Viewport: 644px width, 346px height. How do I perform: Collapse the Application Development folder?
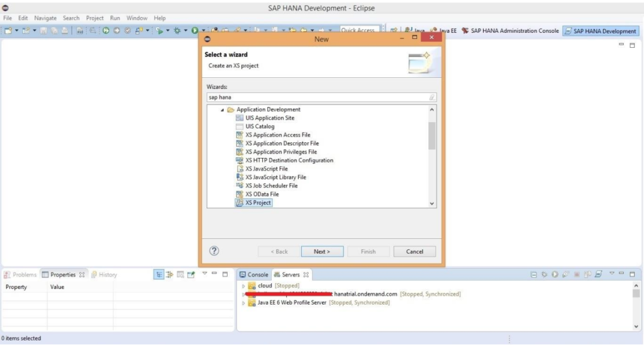223,110
